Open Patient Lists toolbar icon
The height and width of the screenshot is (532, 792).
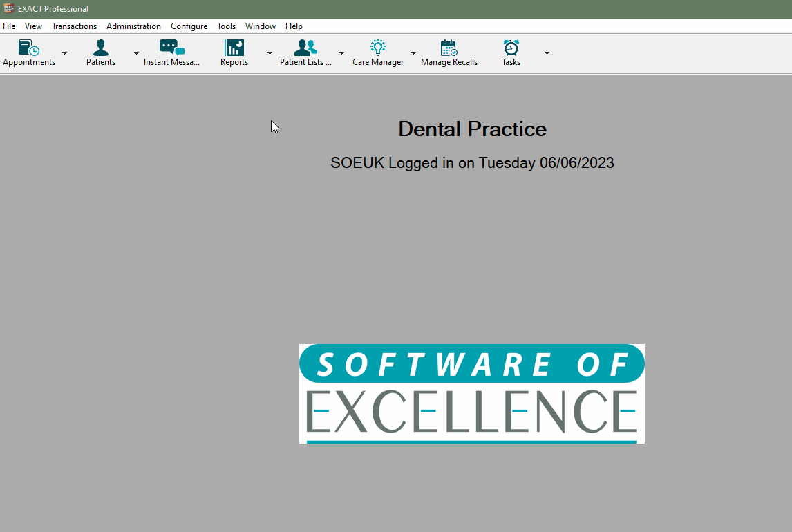click(305, 48)
